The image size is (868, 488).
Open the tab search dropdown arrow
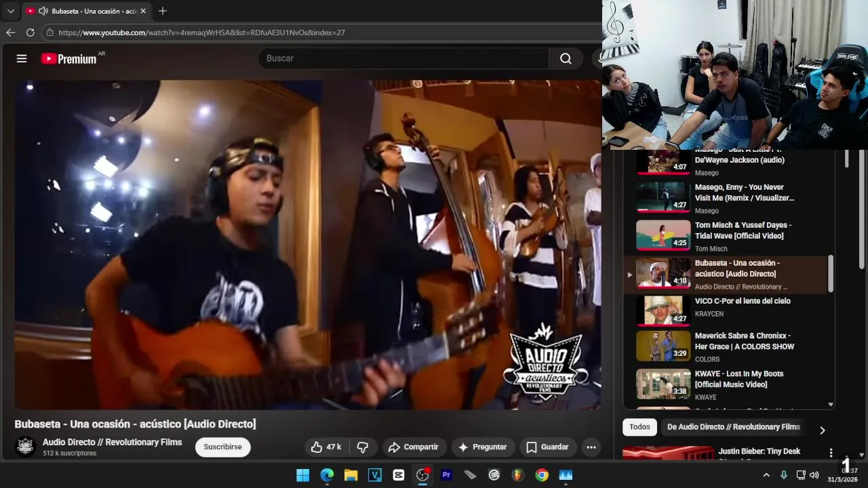[10, 11]
